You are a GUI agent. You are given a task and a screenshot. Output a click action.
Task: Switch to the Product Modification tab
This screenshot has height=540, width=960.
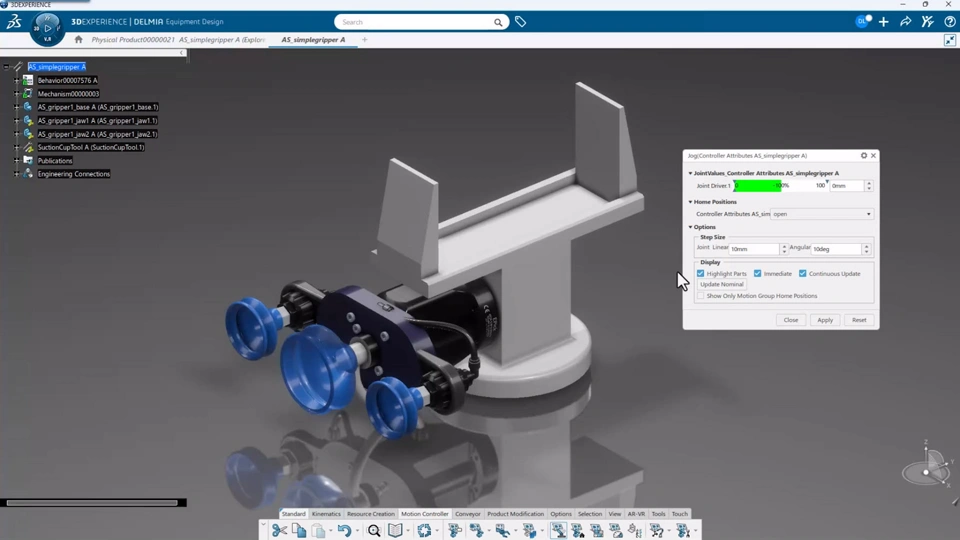coord(515,514)
